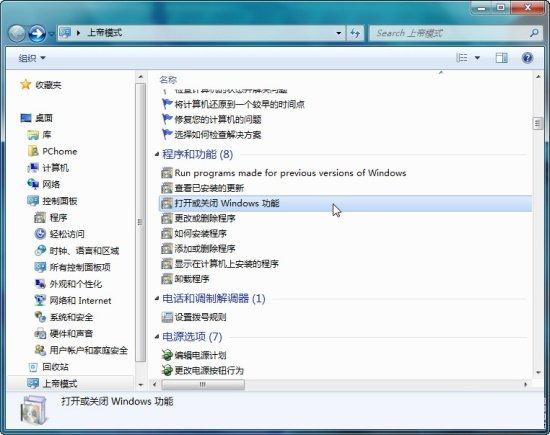Select 网络 in the sidebar
550x435 pixels.
tap(51, 184)
